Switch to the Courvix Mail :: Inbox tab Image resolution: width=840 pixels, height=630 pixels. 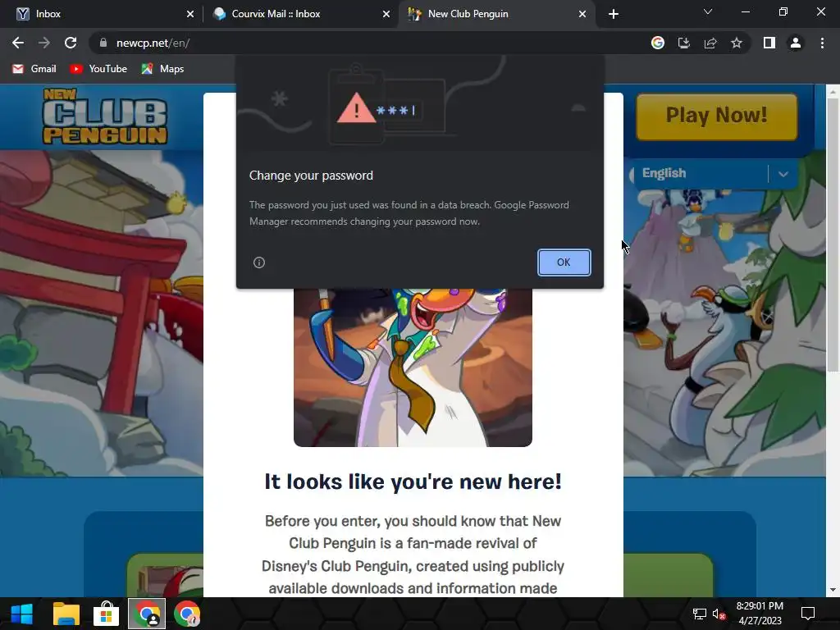point(300,14)
